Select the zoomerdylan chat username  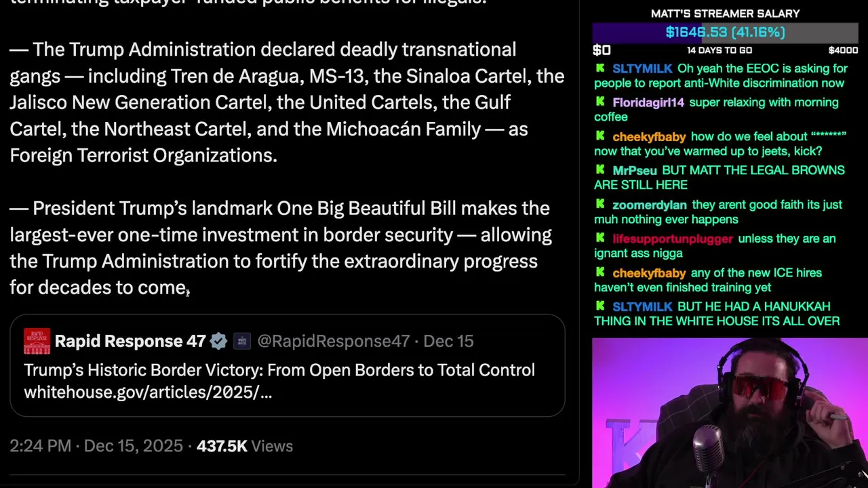[x=650, y=205]
